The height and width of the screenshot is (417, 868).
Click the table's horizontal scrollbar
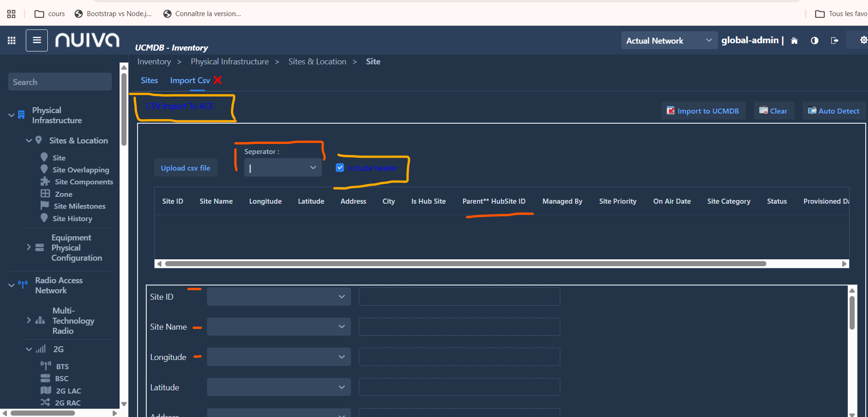tap(465, 264)
